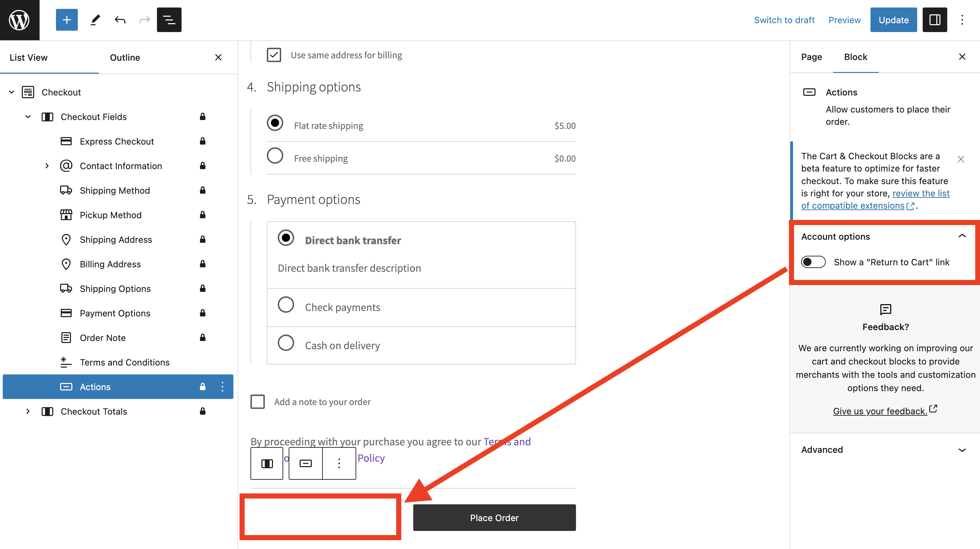980x549 pixels.
Task: Select the Free shipping radio button
Action: [275, 155]
